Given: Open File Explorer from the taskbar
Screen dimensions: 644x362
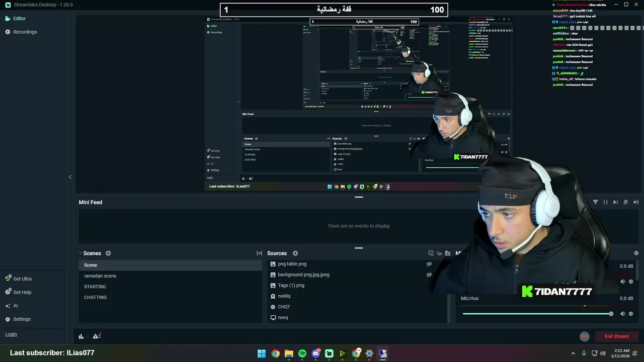Looking at the screenshot, I should coord(289,353).
